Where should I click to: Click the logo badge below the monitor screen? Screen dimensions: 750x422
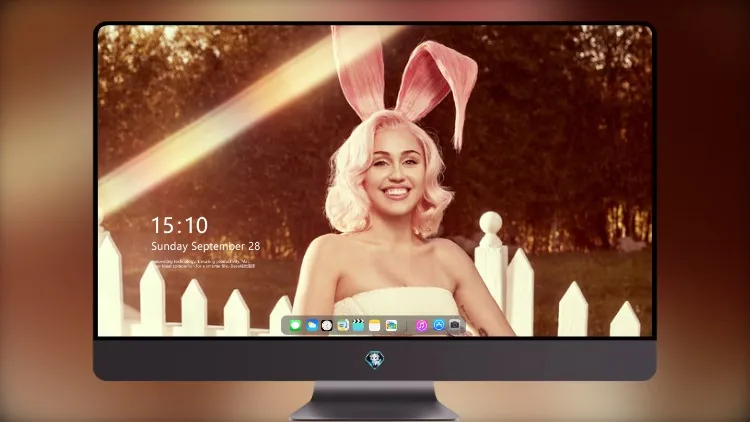(x=375, y=360)
